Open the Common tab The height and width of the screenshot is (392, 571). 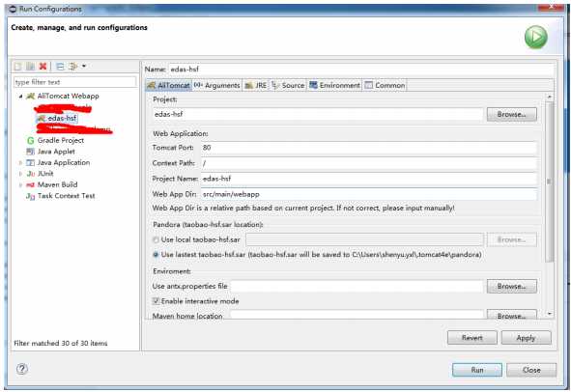click(385, 85)
